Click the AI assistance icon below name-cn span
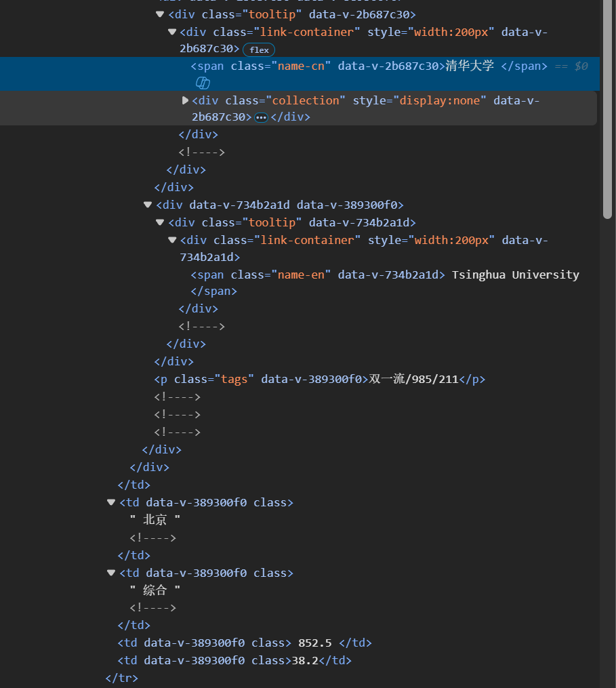Image resolution: width=616 pixels, height=688 pixels. [203, 83]
